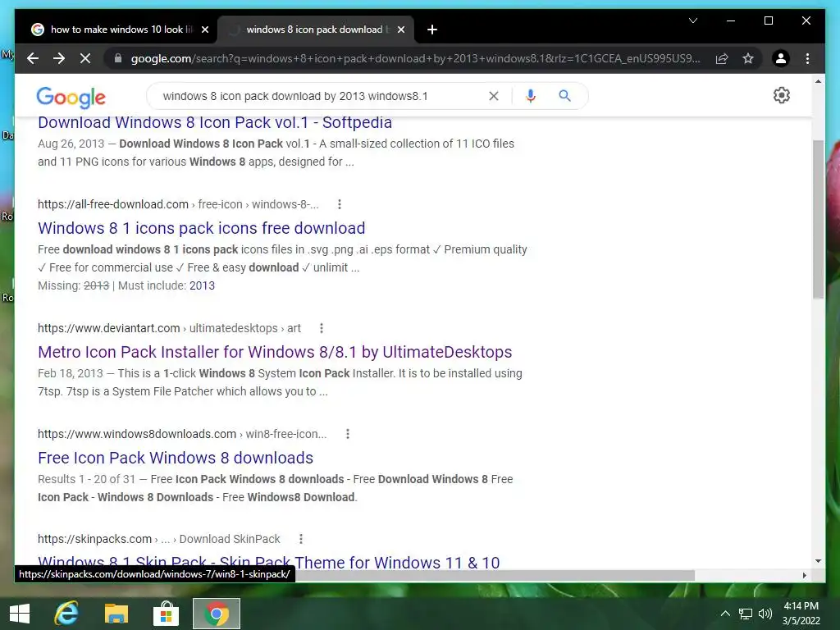This screenshot has width=840, height=630.
Task: Click into the Google search field
Action: click(x=322, y=96)
